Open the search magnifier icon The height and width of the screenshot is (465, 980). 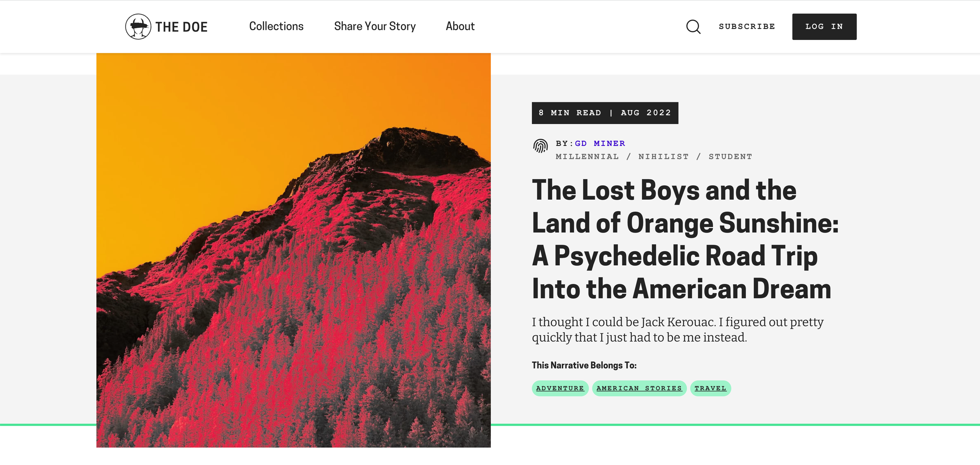pyautogui.click(x=693, y=27)
